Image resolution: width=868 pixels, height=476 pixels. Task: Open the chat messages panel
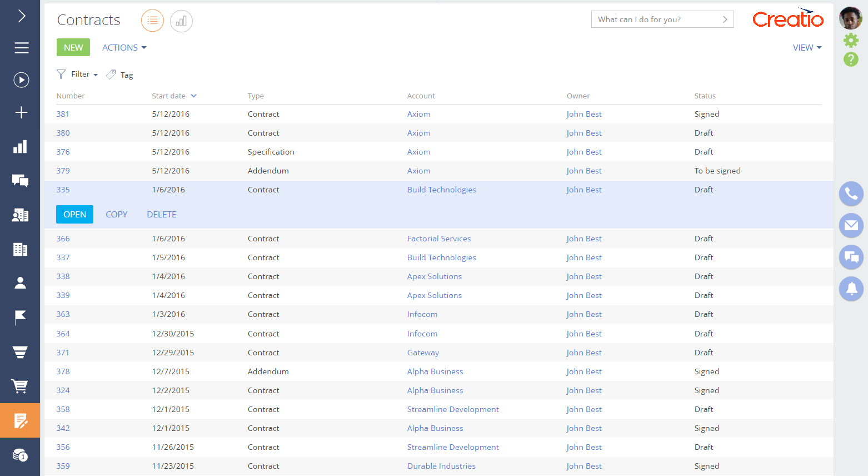click(851, 257)
